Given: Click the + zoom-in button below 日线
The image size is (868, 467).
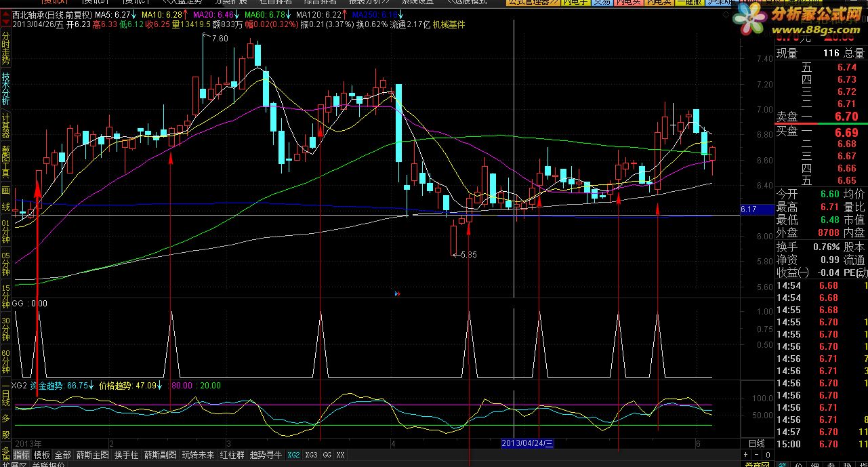Looking at the screenshot, I should point(746,455).
